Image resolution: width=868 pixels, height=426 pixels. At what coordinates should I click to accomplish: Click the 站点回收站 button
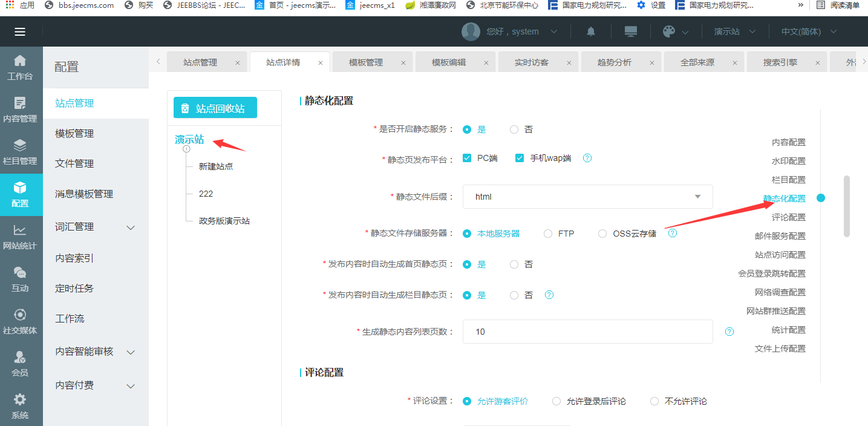point(215,108)
